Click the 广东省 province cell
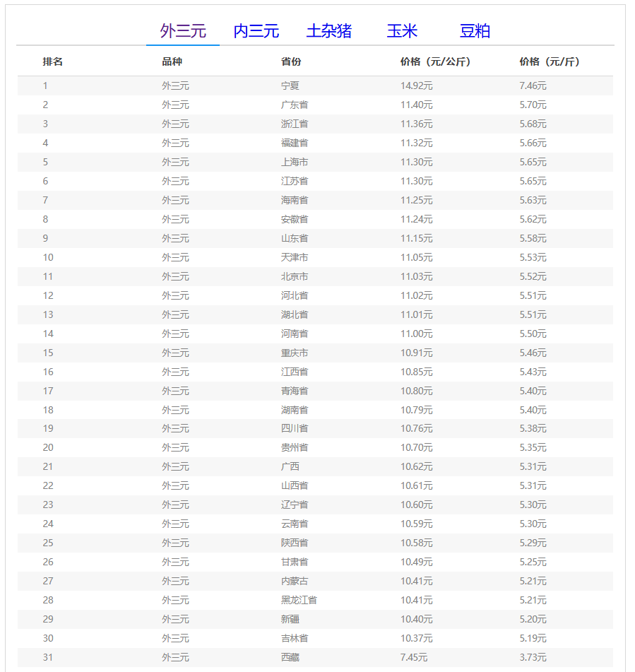This screenshot has height=672, width=635. (x=295, y=105)
